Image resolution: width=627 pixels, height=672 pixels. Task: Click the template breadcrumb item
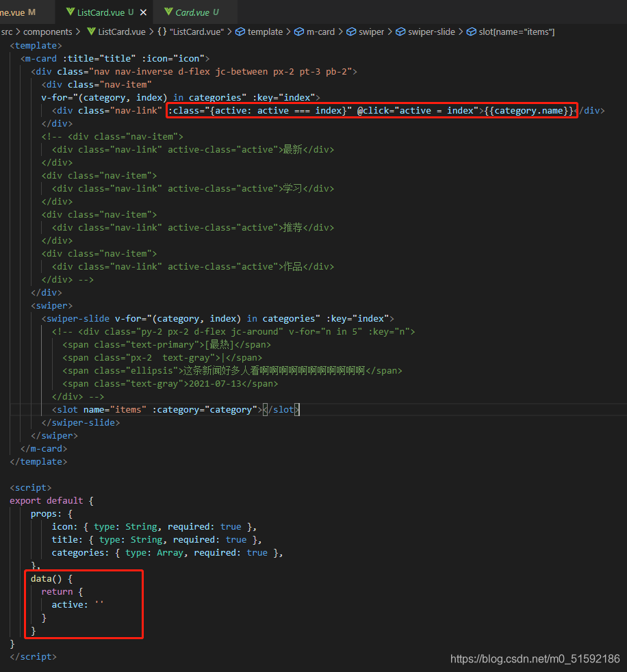(x=265, y=31)
